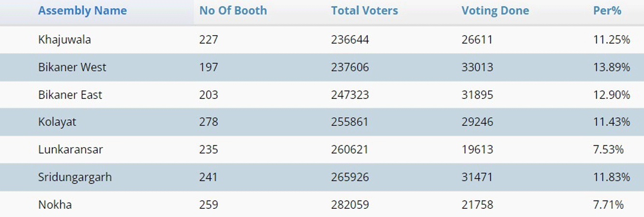Click Bikaner West voting done 33013
The height and width of the screenshot is (217, 644).
pos(477,68)
